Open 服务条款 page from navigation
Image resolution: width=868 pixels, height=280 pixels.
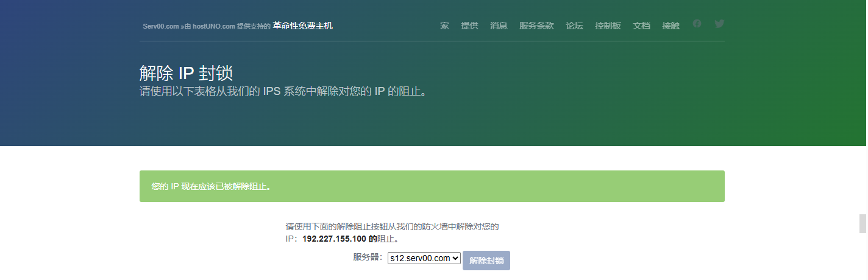pyautogui.click(x=536, y=26)
